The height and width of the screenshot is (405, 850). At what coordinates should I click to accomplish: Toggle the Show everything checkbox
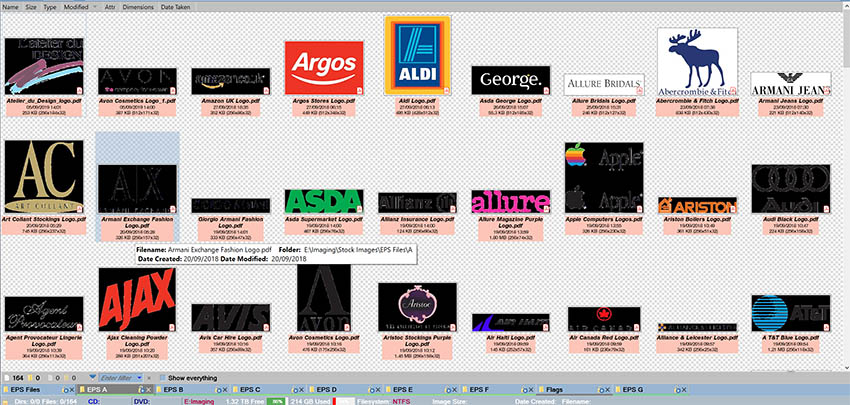point(163,378)
